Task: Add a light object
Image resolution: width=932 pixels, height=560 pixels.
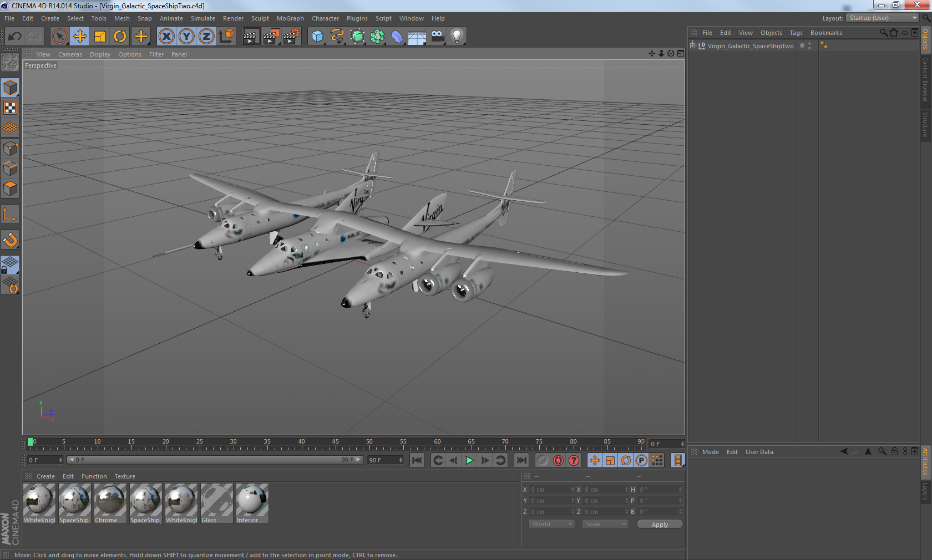Action: (457, 37)
